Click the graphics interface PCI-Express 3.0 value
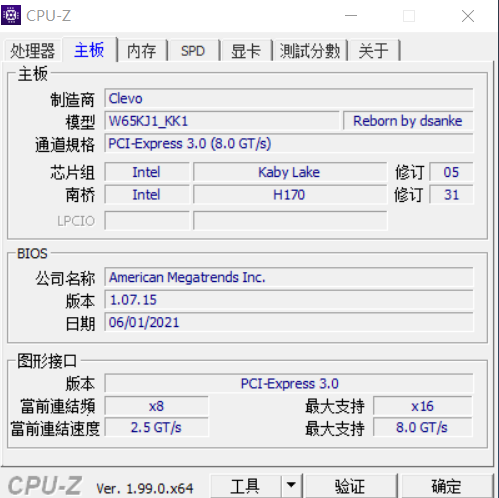Screen dimensions: 499x498 click(289, 383)
